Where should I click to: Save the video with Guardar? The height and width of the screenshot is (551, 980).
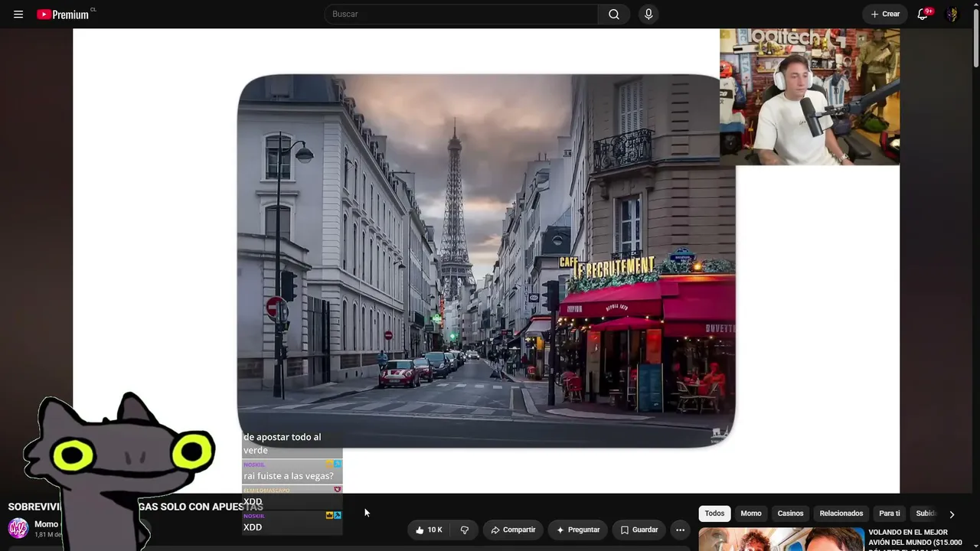coord(639,530)
